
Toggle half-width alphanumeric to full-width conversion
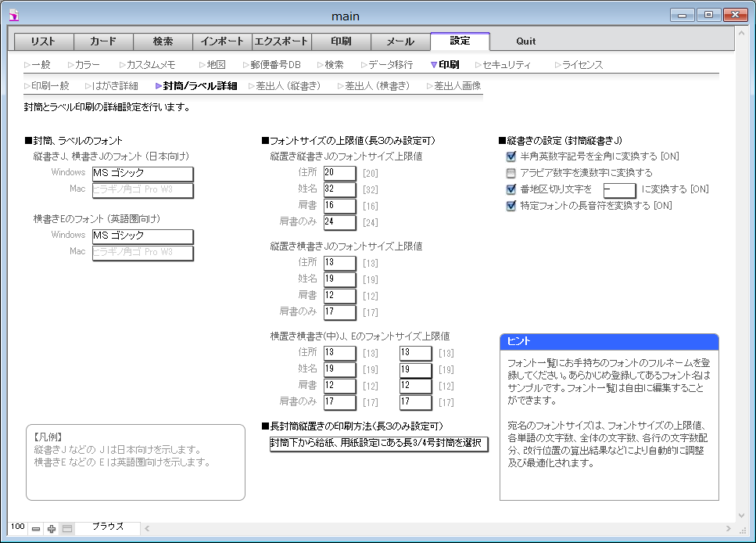point(511,156)
